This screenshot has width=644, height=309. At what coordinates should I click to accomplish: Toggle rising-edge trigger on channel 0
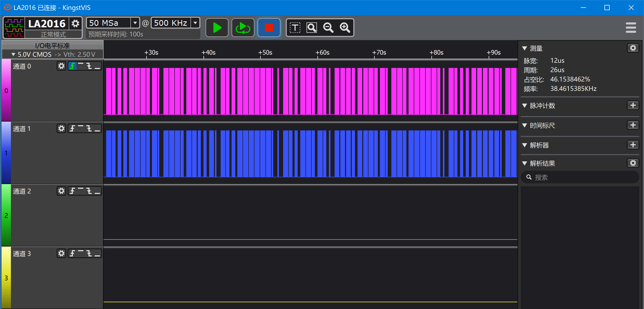72,66
